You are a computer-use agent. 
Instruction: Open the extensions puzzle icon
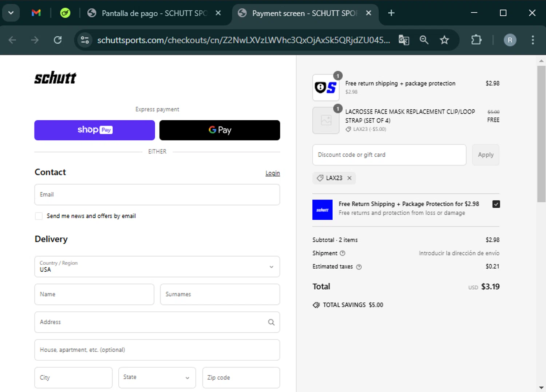(x=476, y=40)
